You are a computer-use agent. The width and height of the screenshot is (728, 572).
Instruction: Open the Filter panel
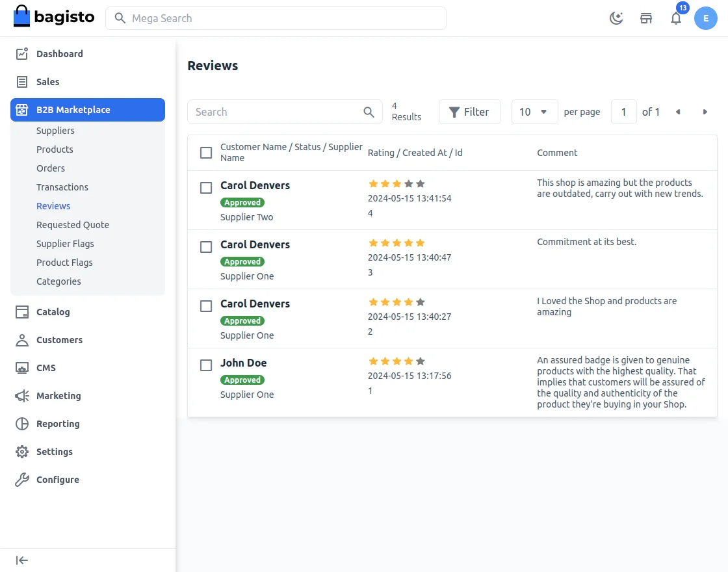point(469,112)
